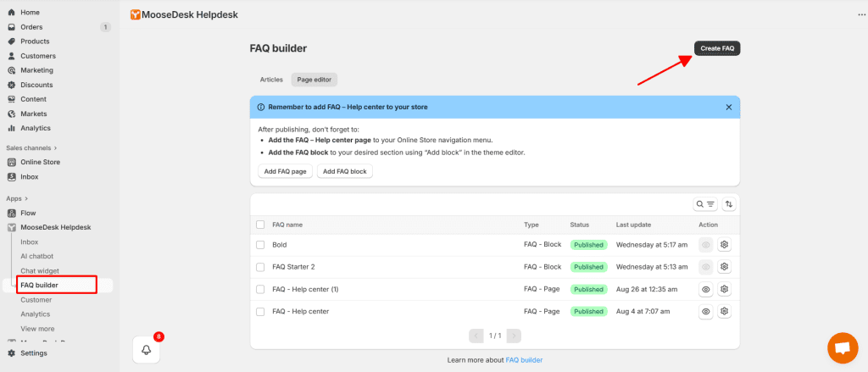868x372 pixels.
Task: Open the Bold FAQ name
Action: click(280, 245)
